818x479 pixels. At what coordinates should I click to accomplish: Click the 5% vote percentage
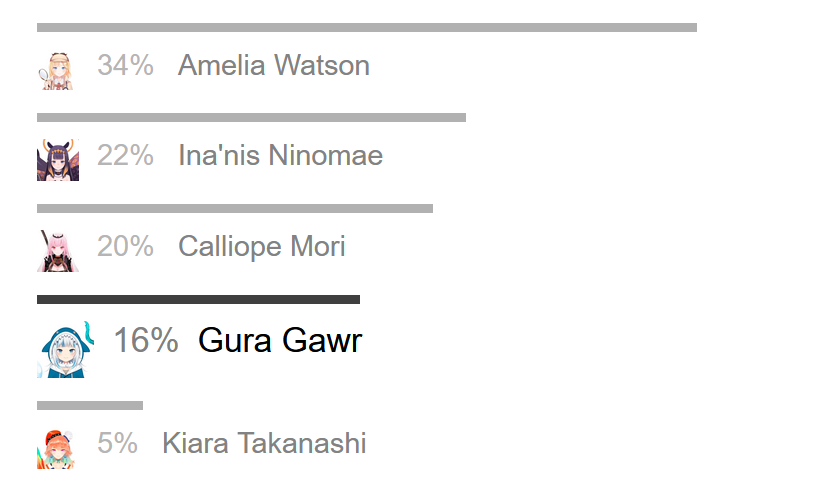point(117,444)
